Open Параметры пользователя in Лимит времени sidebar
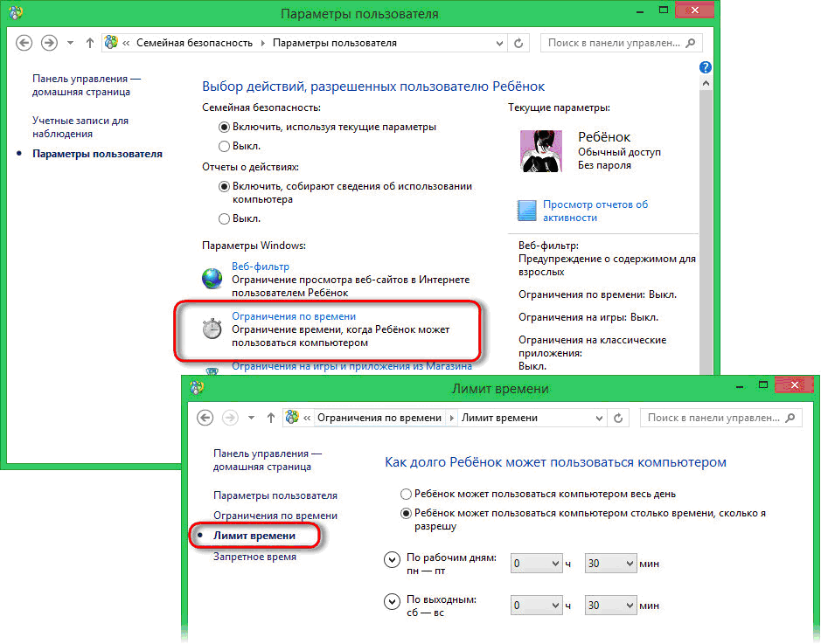Image resolution: width=821 pixels, height=644 pixels. pyautogui.click(x=275, y=495)
